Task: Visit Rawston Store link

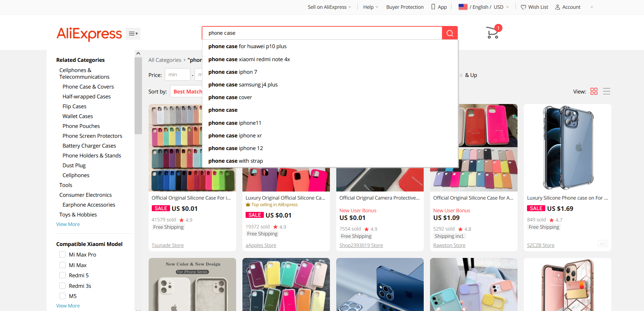Action: point(449,245)
